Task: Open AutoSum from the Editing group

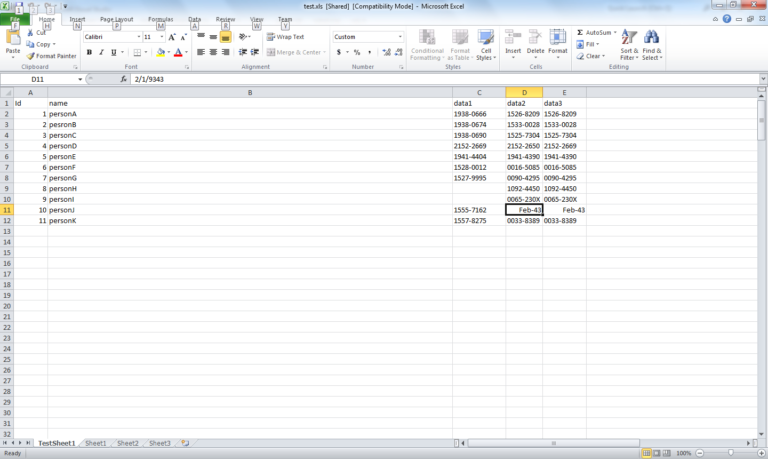Action: (x=596, y=32)
